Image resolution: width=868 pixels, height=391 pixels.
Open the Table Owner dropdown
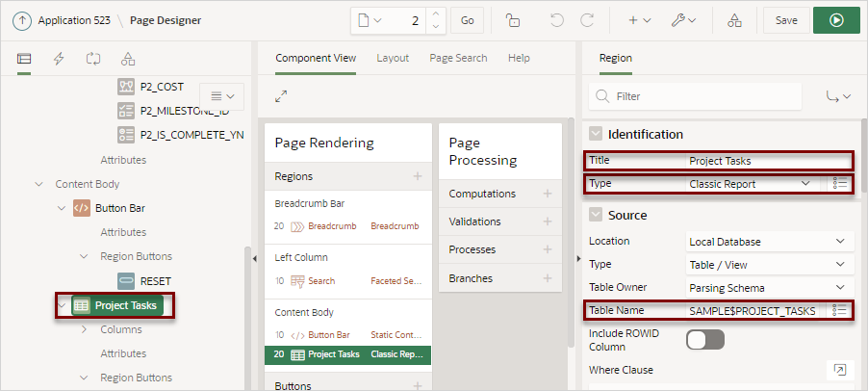(770, 288)
